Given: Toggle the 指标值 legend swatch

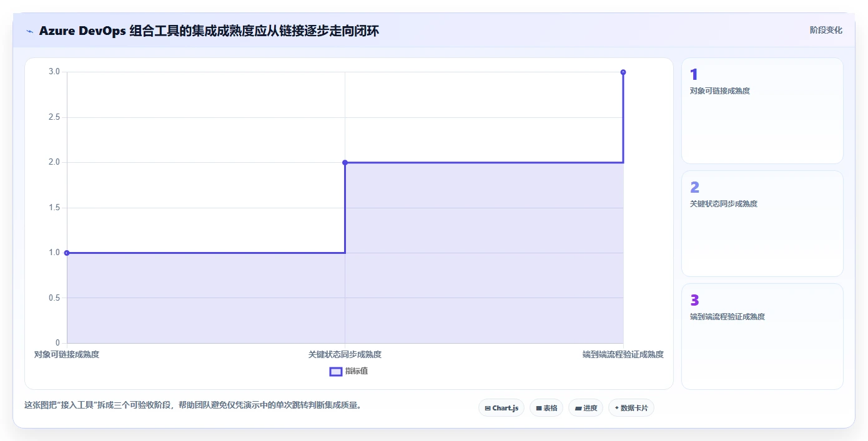Looking at the screenshot, I should click(x=336, y=372).
